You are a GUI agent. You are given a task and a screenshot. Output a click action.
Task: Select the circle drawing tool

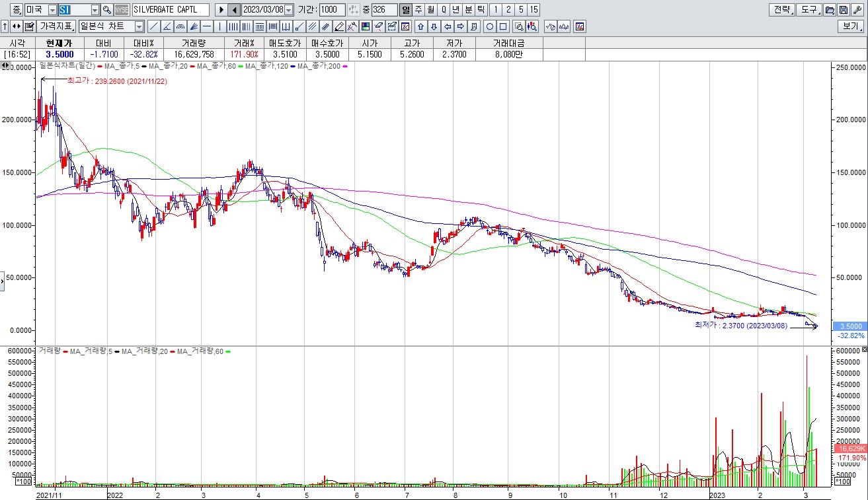pos(490,26)
